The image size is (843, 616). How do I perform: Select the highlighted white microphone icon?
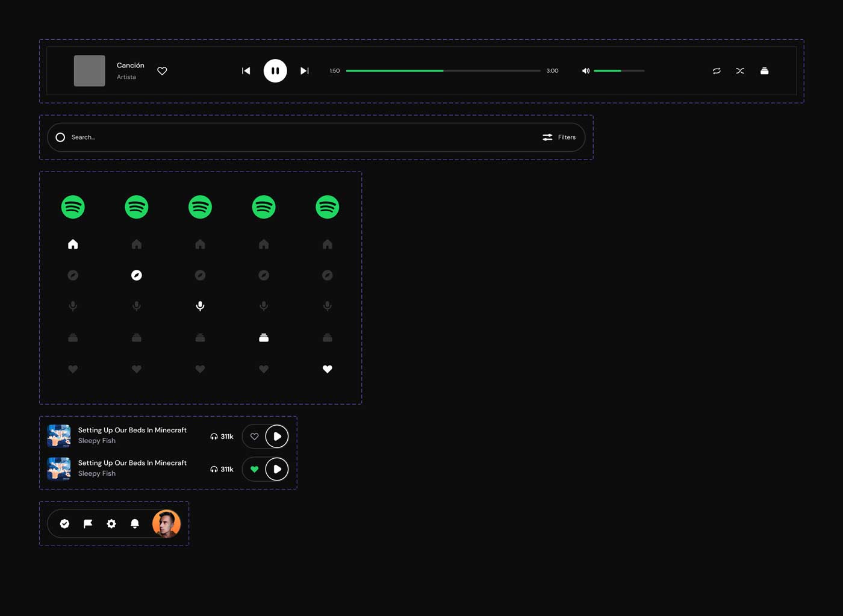(201, 306)
